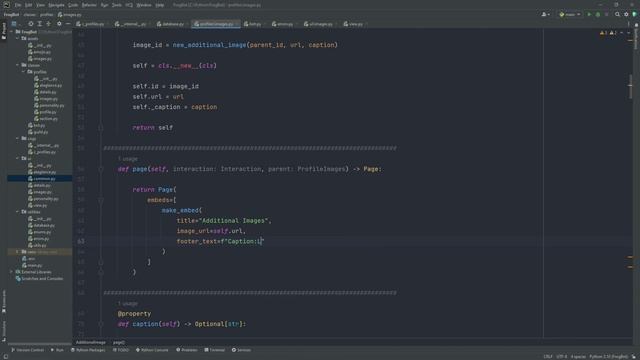
Task: Select personality.py in profiles folder
Action: click(x=49, y=105)
